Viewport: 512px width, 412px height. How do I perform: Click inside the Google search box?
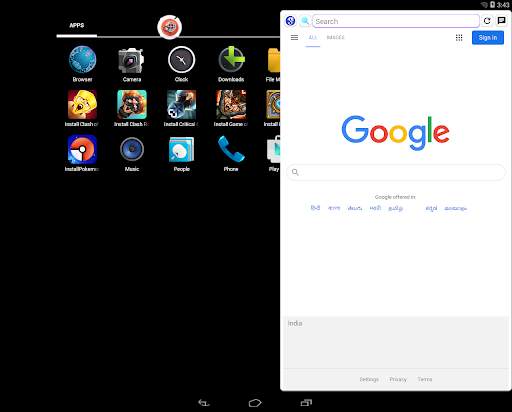click(396, 172)
